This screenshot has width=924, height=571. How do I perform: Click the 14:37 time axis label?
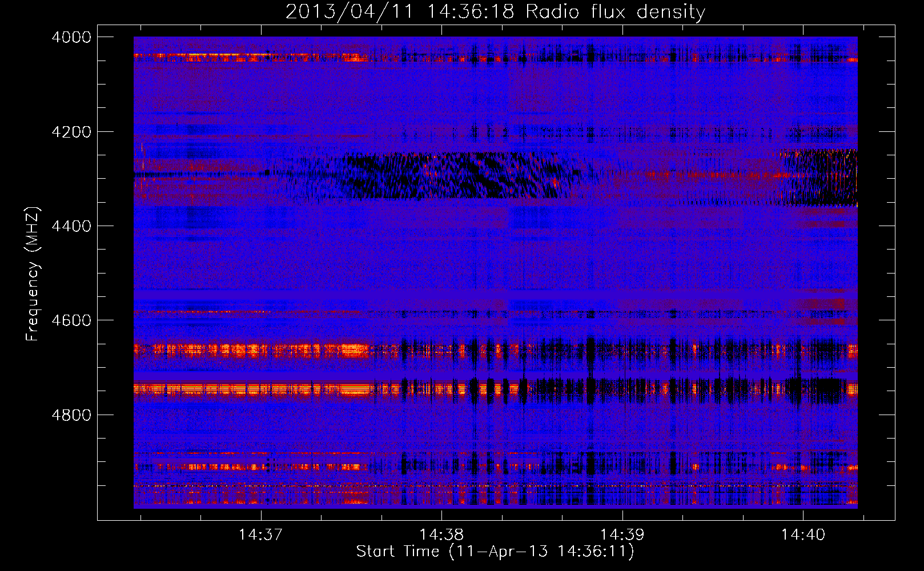260,535
